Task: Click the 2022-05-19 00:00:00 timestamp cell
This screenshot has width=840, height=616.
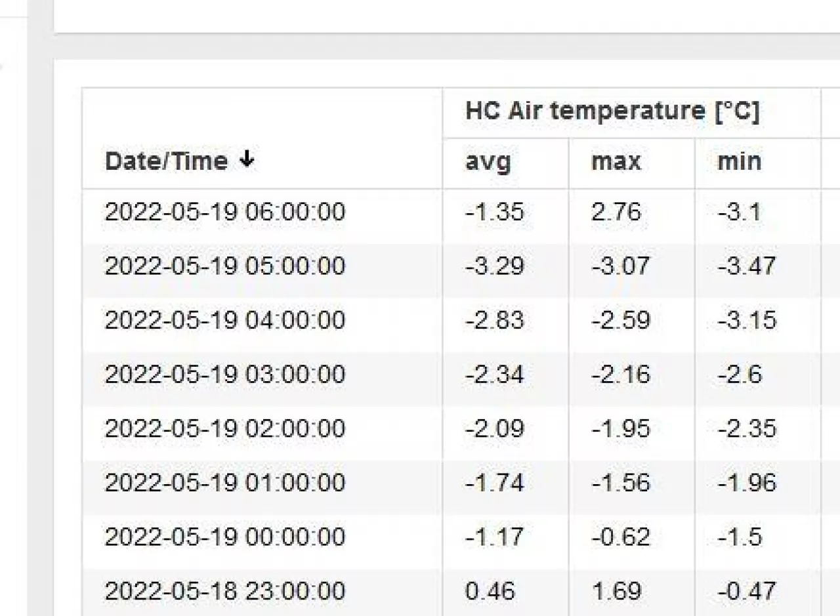Action: click(224, 537)
